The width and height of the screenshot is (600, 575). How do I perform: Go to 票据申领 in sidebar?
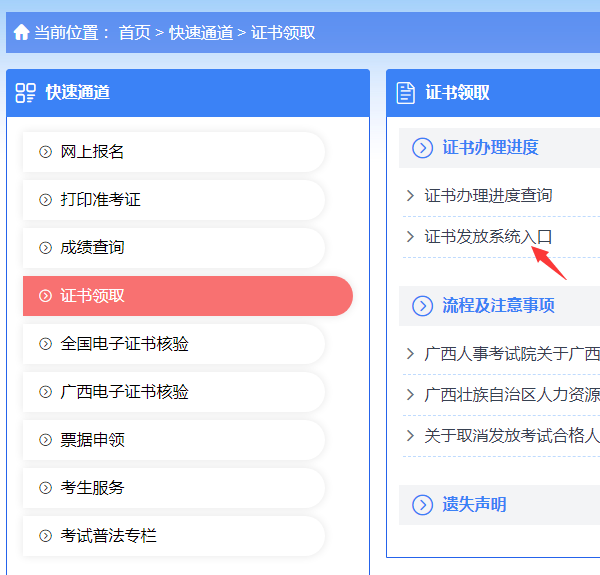tap(174, 440)
